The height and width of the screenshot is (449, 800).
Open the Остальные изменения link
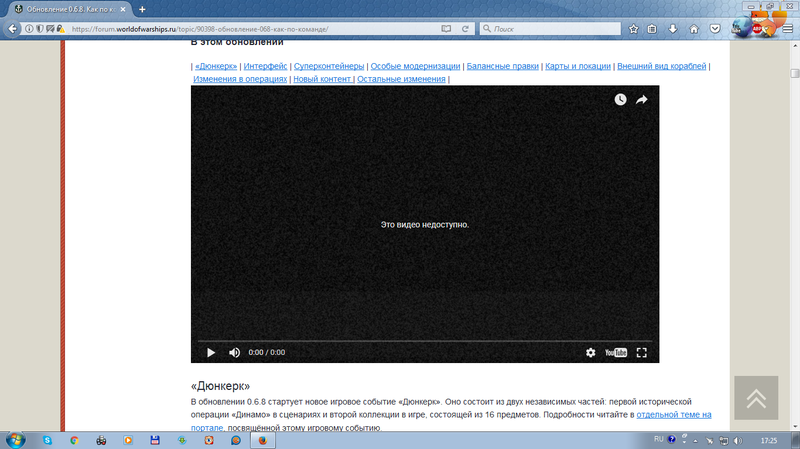point(401,79)
